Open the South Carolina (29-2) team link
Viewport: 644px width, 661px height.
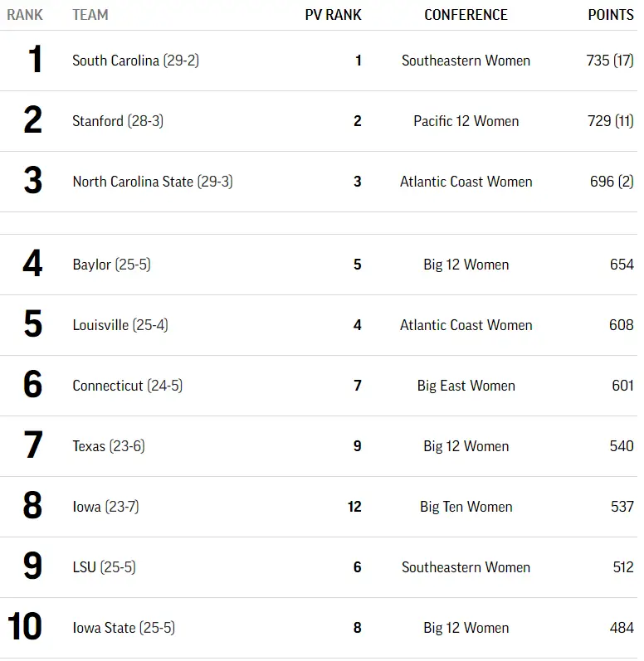(135, 61)
